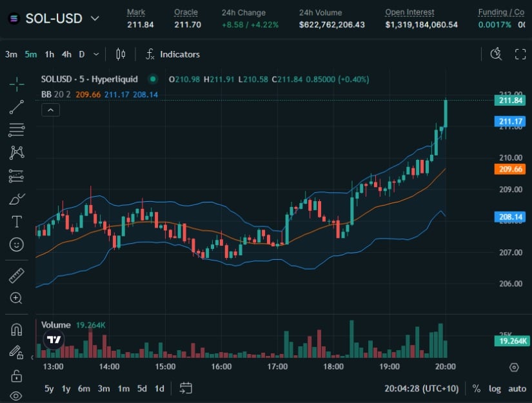
Task: Set date range to 6m
Action: point(84,388)
